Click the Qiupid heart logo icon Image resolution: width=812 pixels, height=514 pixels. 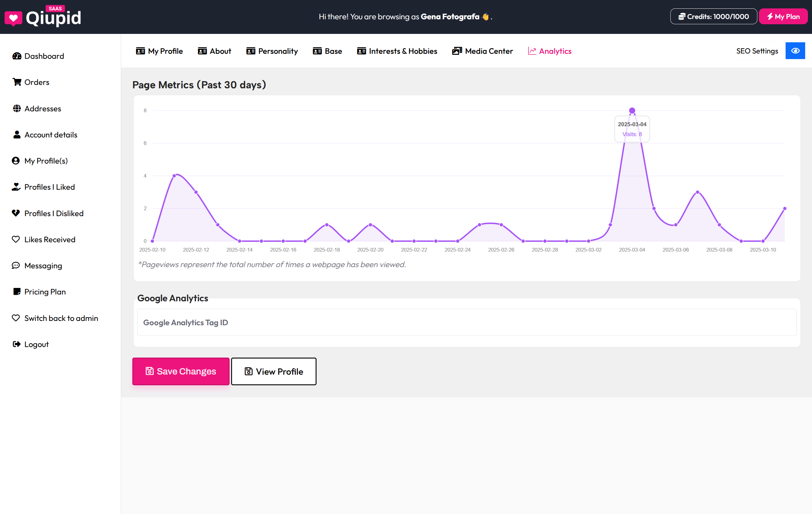pyautogui.click(x=13, y=18)
